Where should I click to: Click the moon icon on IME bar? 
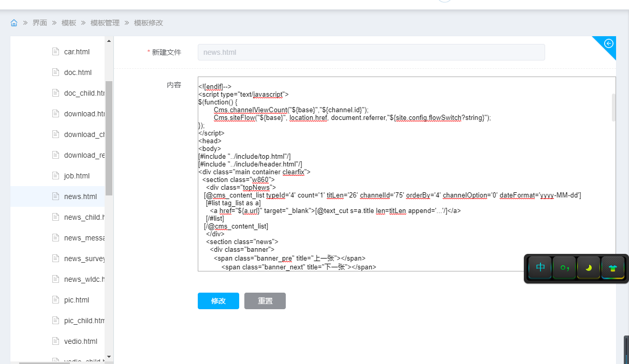coord(589,268)
